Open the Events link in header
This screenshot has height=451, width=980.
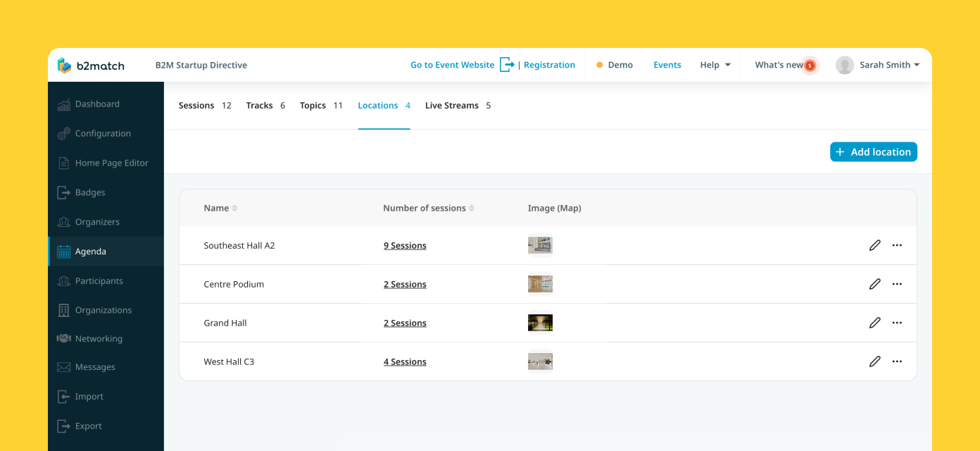(667, 65)
